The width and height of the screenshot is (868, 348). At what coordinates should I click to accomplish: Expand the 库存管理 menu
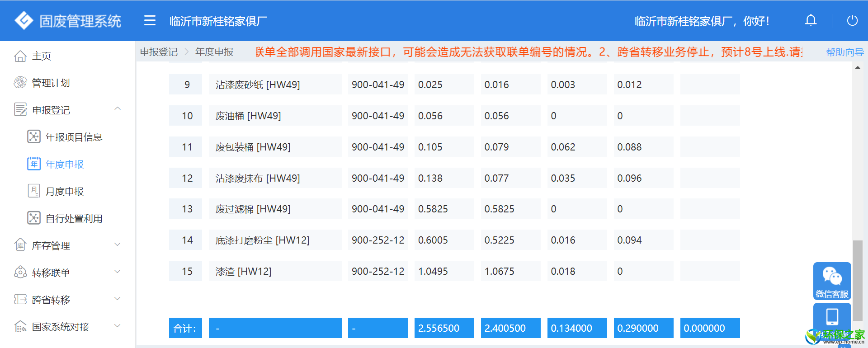tap(118, 245)
